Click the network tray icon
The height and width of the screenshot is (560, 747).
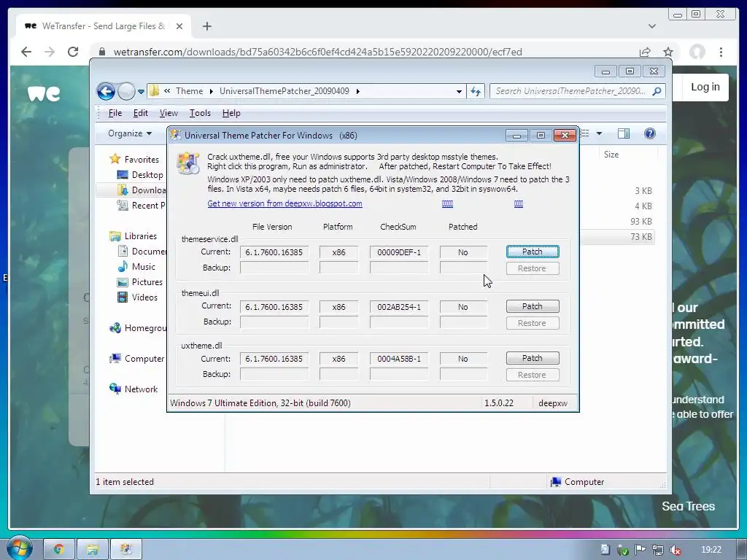[658, 550]
